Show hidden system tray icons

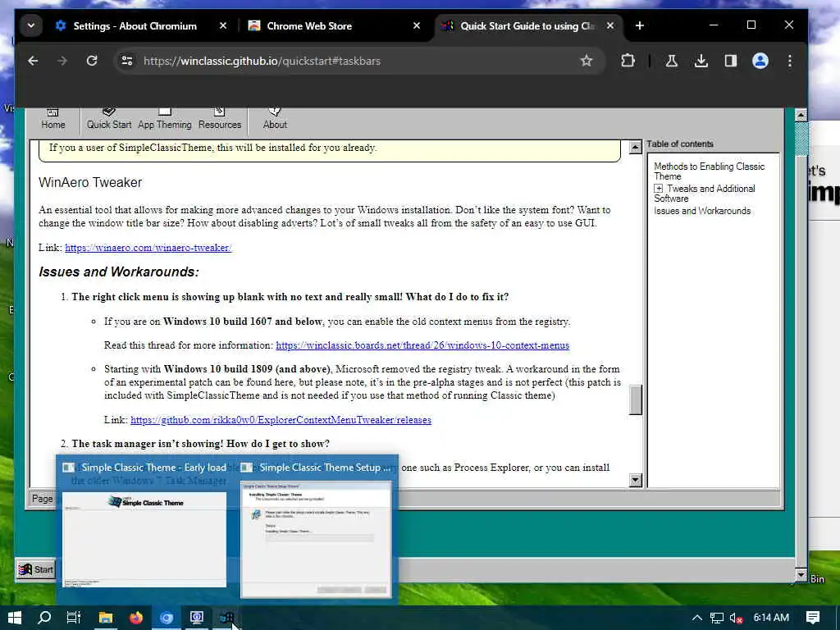pyautogui.click(x=696, y=618)
